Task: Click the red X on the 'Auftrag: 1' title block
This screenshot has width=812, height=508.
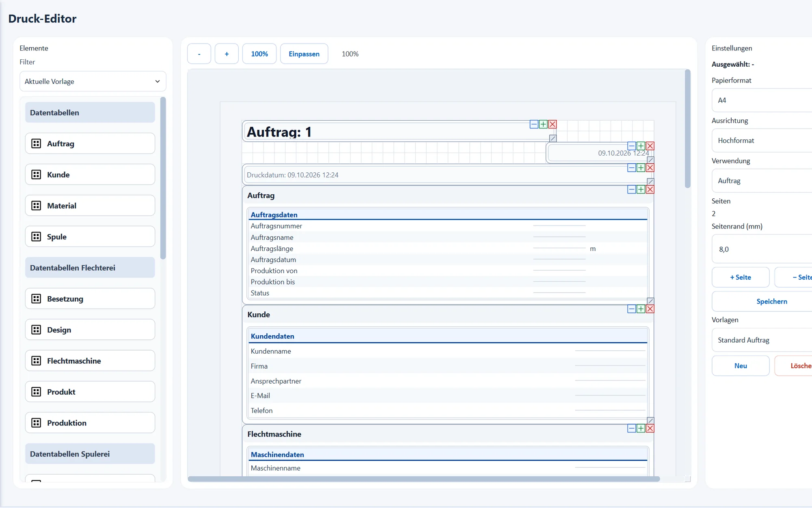Action: tap(552, 124)
